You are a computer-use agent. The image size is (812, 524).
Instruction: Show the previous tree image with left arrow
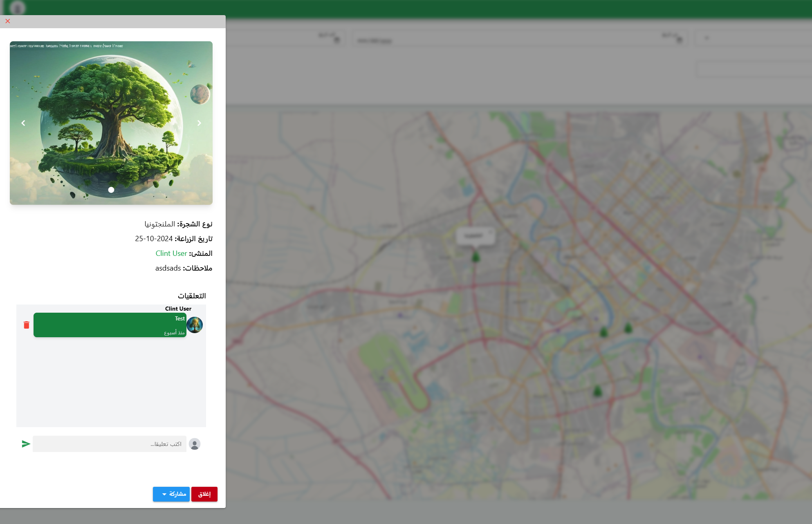23,123
